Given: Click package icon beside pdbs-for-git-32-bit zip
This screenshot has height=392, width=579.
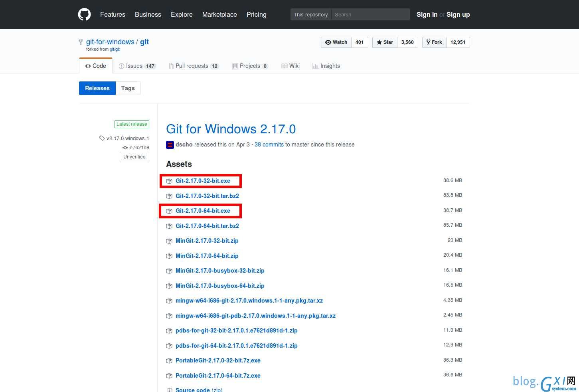Looking at the screenshot, I should pos(169,331).
